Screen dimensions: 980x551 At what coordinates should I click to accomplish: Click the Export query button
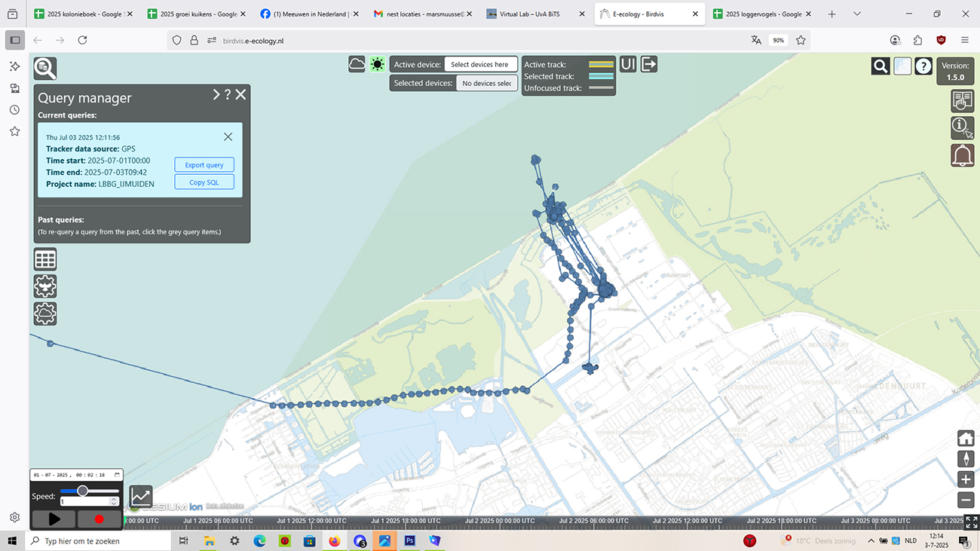[204, 165]
